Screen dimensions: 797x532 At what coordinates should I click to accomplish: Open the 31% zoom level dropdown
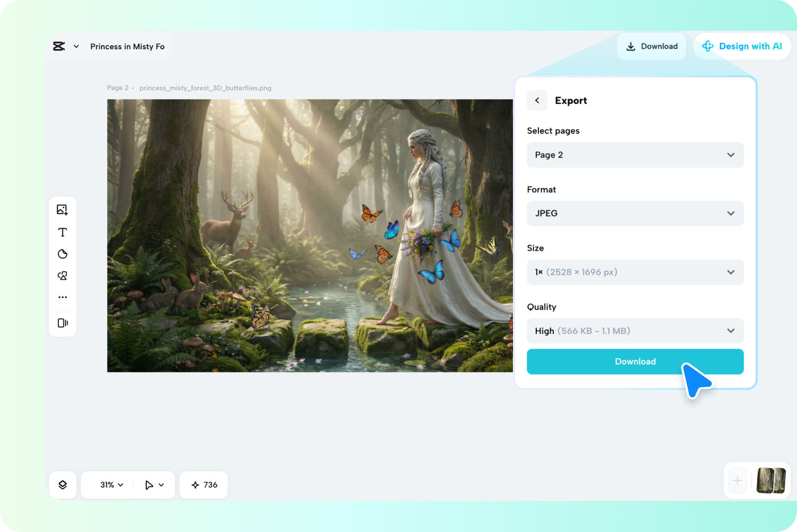coord(112,485)
